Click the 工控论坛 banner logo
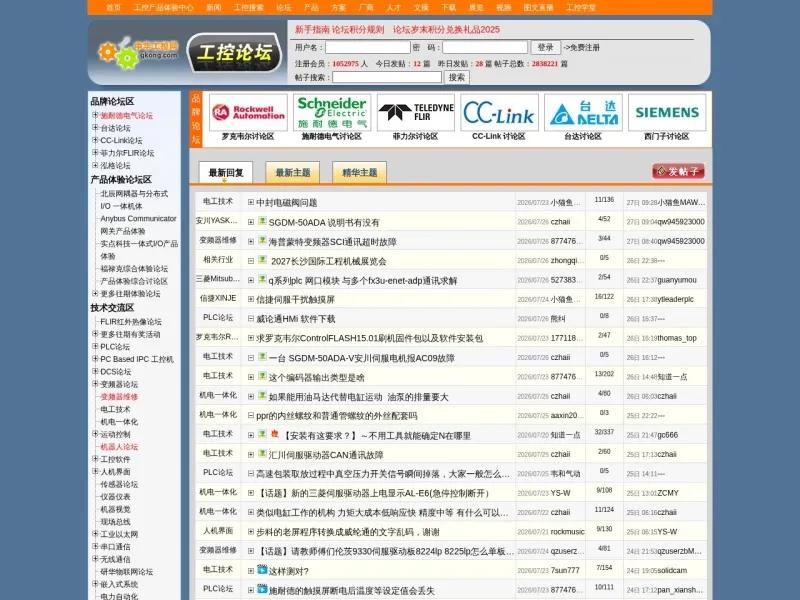The width and height of the screenshot is (800, 600). click(x=234, y=53)
